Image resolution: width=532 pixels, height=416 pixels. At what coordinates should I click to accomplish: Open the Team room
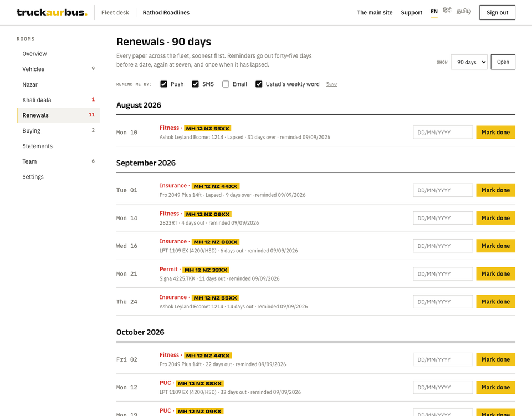point(58,161)
